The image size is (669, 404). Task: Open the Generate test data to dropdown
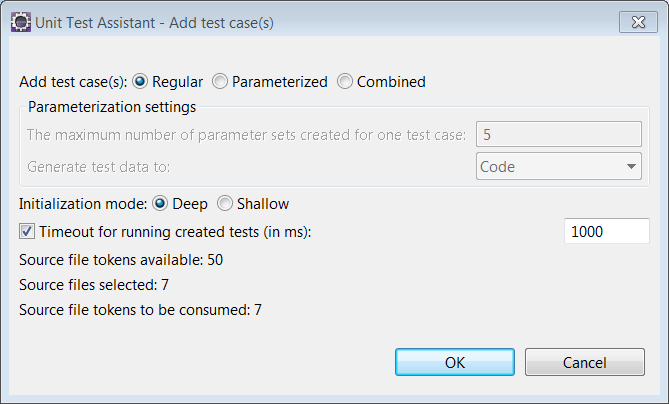tap(559, 166)
